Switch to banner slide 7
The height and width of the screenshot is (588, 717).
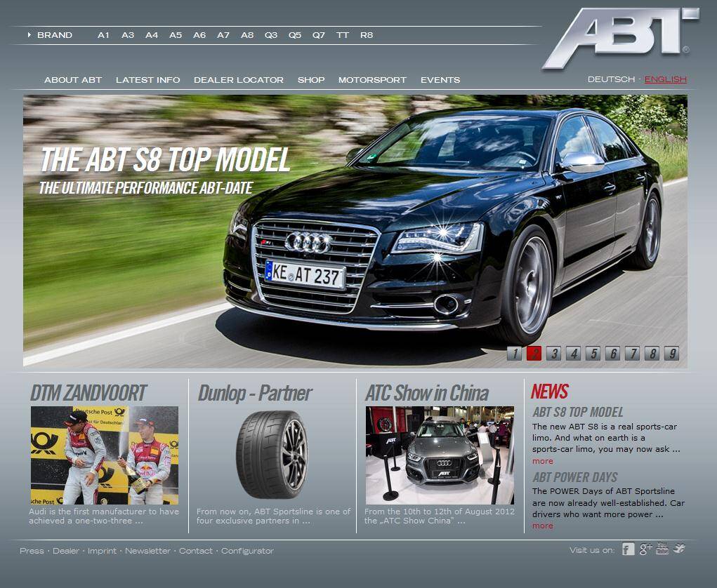[633, 353]
